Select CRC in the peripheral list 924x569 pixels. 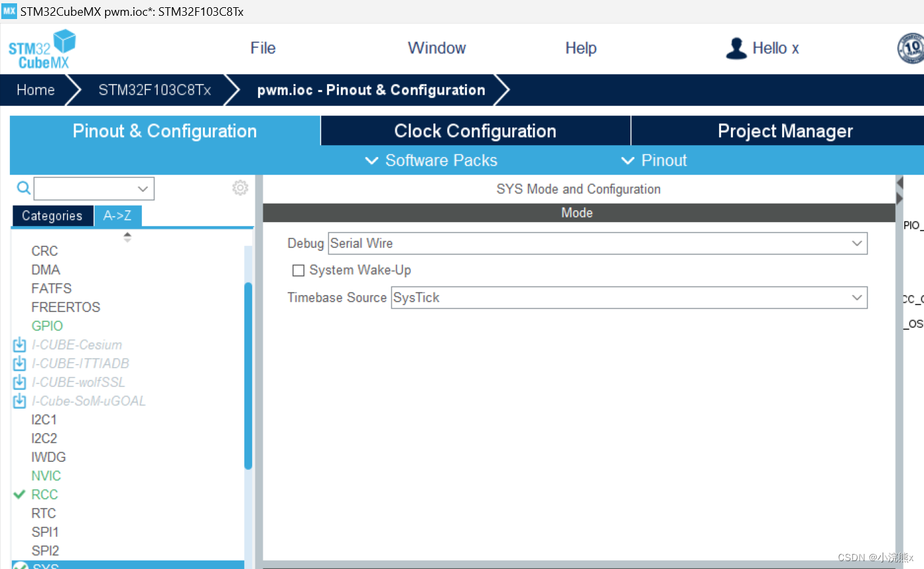coord(45,251)
